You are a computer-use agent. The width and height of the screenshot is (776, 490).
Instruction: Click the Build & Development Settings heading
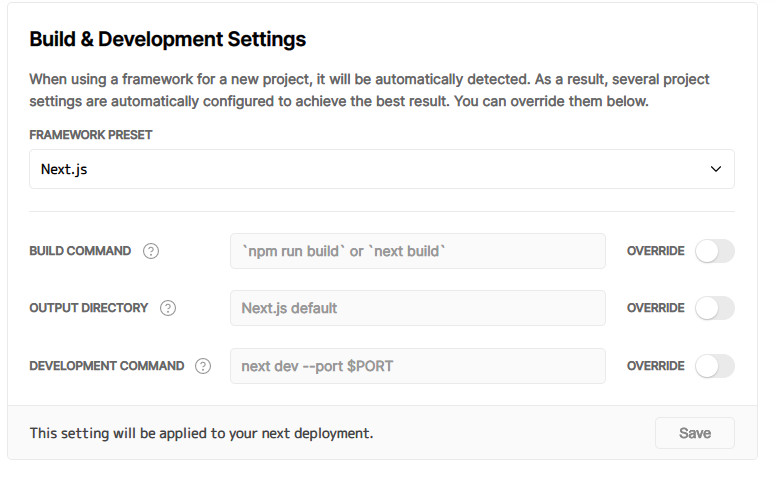pyautogui.click(x=167, y=40)
